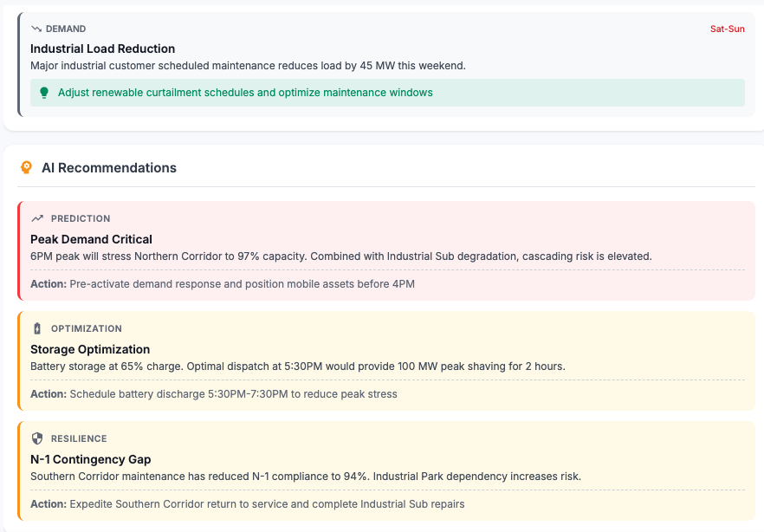Click the battery icon beside OPTIMIZATION
This screenshot has height=532, width=764.
point(37,328)
